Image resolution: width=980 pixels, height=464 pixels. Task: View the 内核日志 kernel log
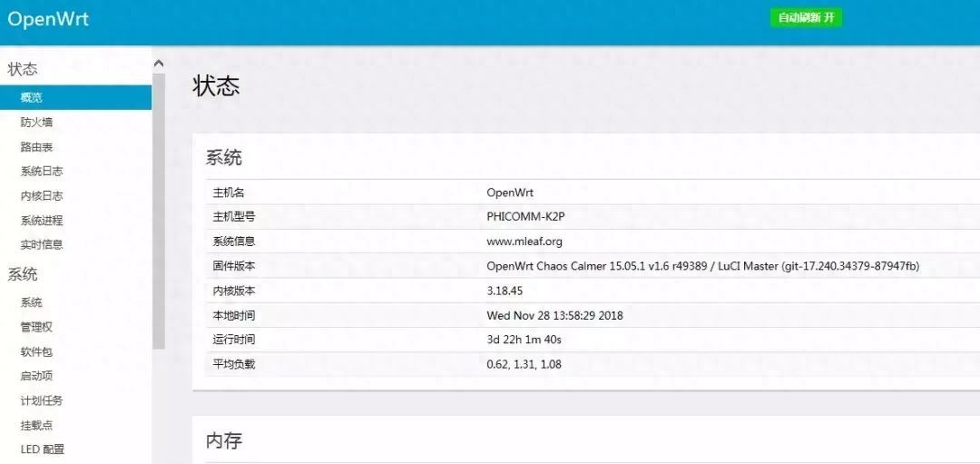coord(41,196)
